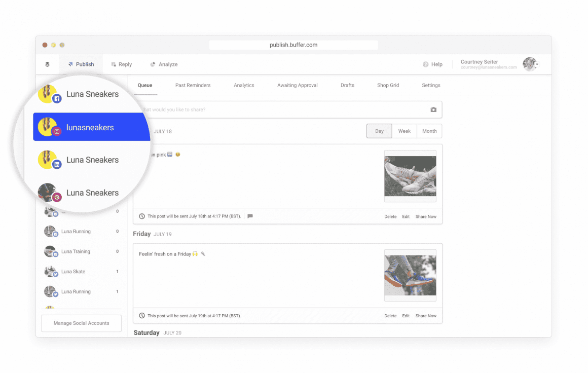Screen dimensions: 588x373
Task: Go to the Analyze section
Action: (164, 64)
